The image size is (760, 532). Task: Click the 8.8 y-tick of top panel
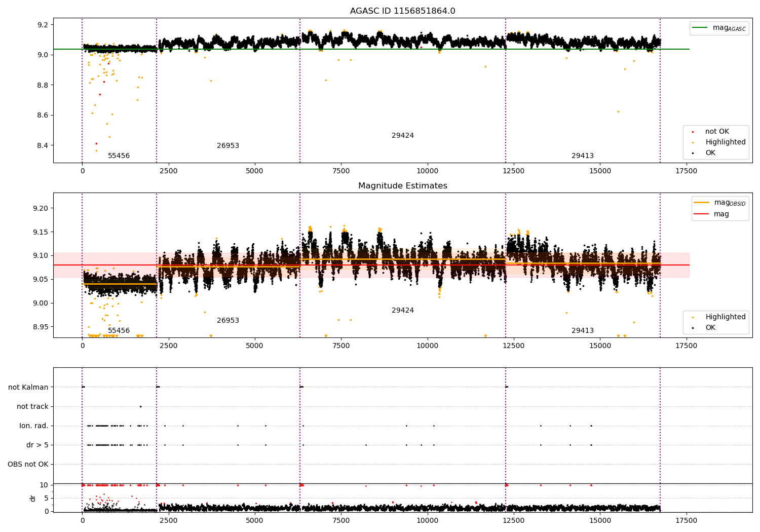[43, 85]
